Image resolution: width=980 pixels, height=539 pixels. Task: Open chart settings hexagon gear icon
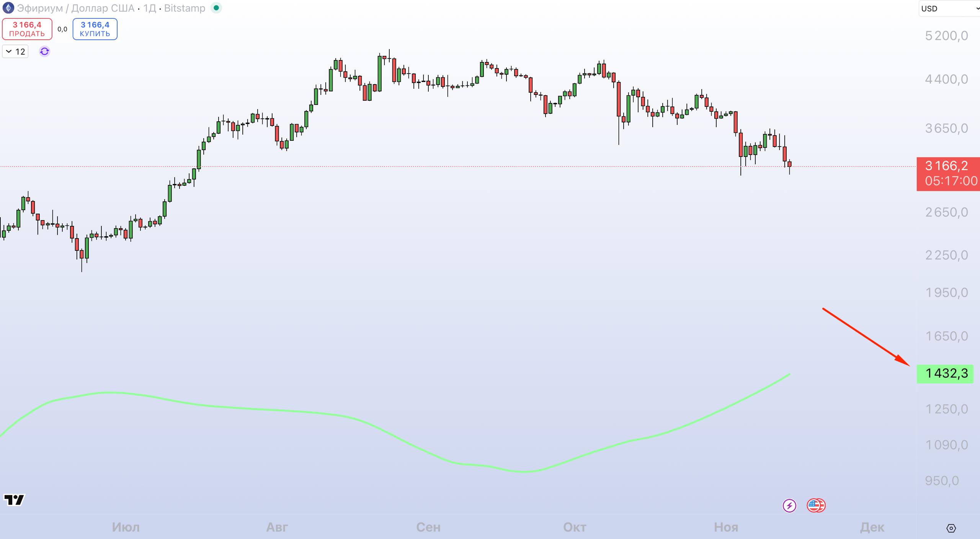(951, 528)
